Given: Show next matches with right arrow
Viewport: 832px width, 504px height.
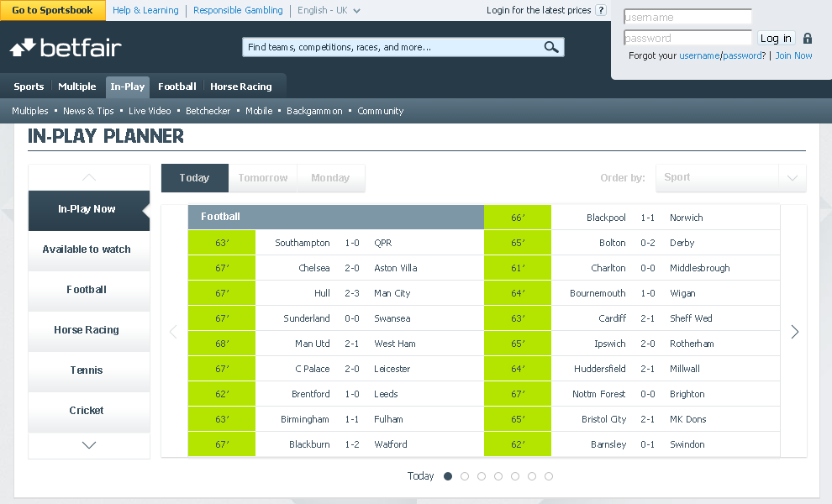Looking at the screenshot, I should tap(794, 332).
